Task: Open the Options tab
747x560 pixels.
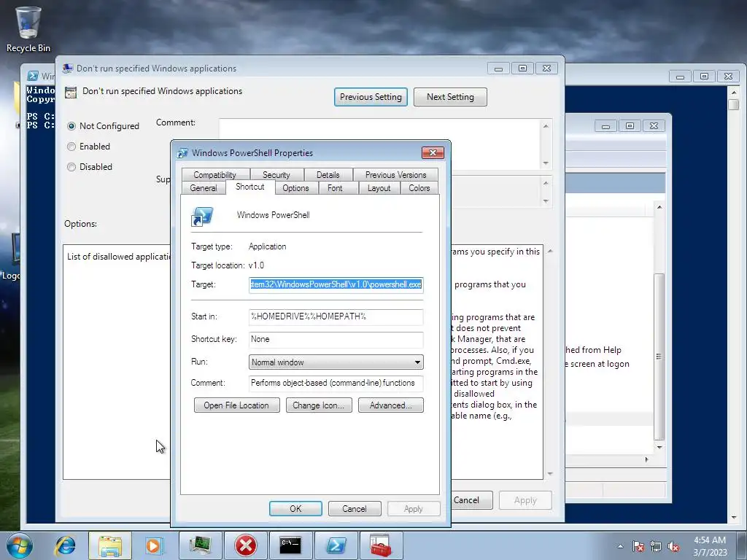Action: [x=296, y=188]
